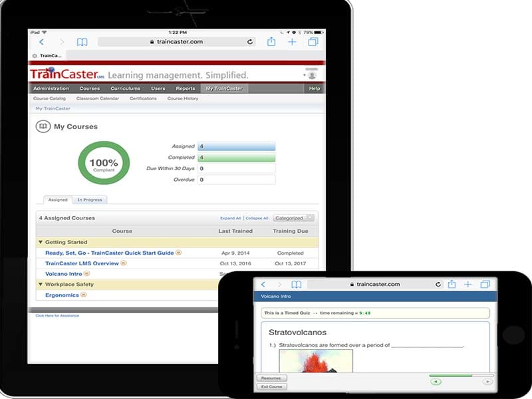Tap the phone traincaster.com address bar
532x399 pixels.
tap(375, 285)
